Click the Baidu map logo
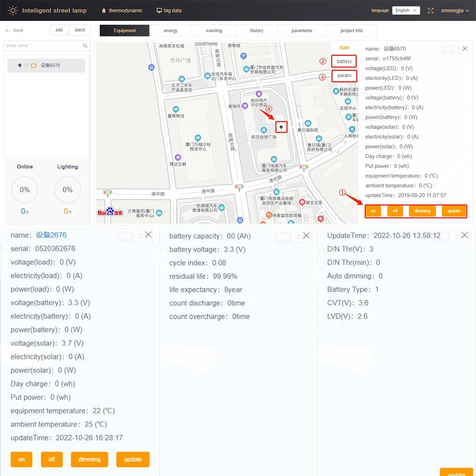Image resolution: width=476 pixels, height=476 pixels. [110, 212]
